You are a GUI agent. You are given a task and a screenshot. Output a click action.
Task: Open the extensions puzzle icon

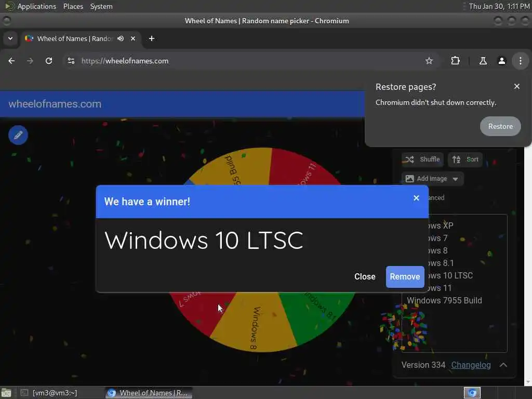455,61
